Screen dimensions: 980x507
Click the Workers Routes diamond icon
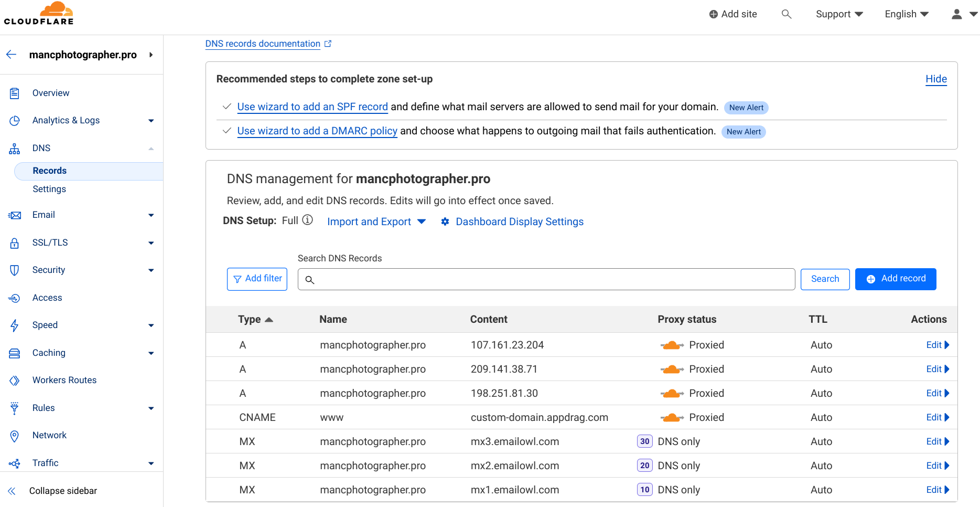click(x=15, y=381)
